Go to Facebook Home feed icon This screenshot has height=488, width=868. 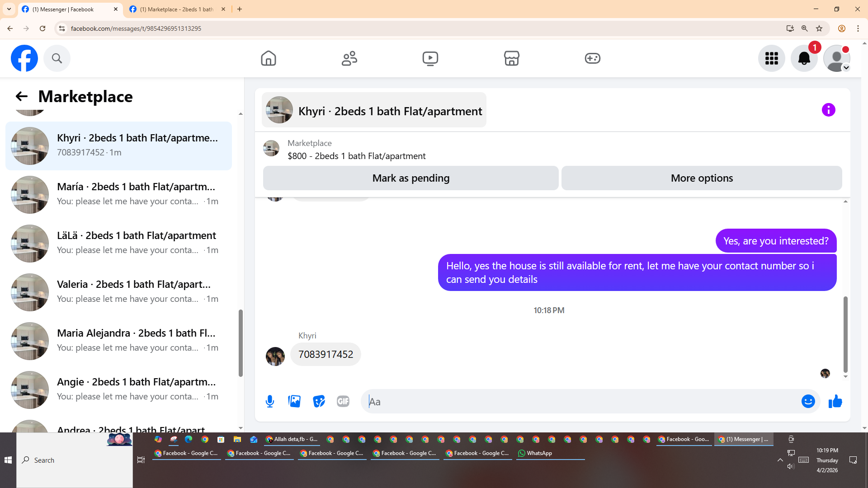[269, 58]
